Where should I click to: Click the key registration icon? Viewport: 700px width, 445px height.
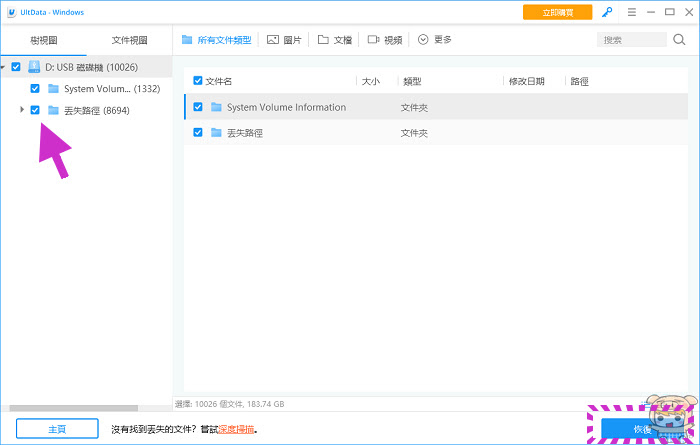pyautogui.click(x=607, y=12)
